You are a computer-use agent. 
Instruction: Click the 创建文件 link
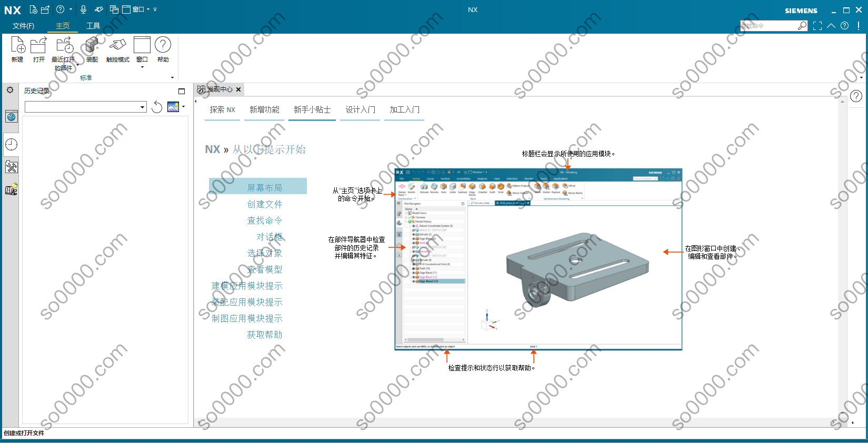click(265, 204)
